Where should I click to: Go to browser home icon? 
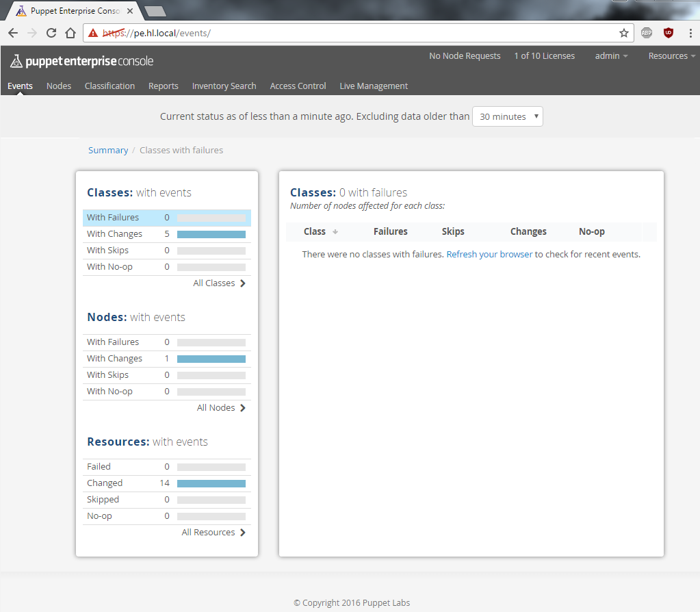pyautogui.click(x=70, y=33)
